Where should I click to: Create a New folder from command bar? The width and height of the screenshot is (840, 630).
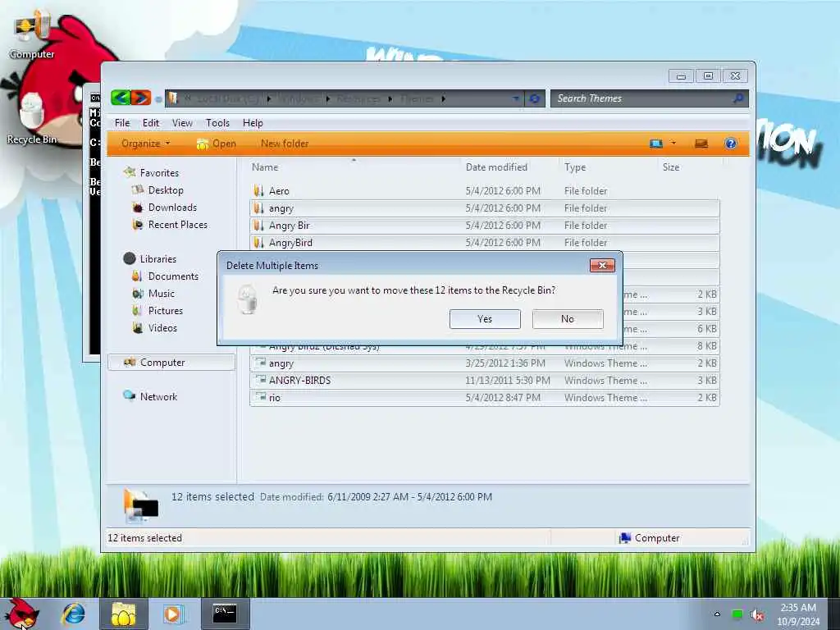point(285,144)
